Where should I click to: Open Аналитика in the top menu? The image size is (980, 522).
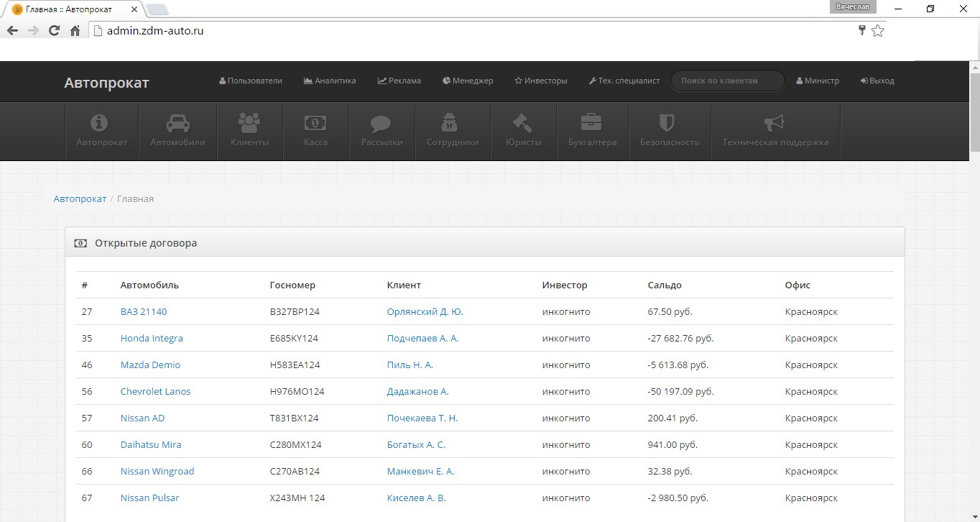point(330,81)
